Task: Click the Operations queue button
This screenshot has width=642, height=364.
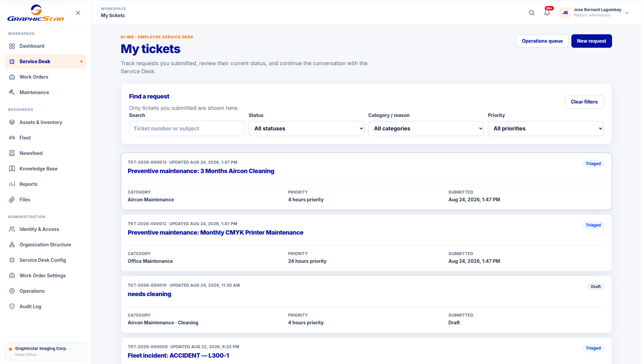Action: pos(542,41)
